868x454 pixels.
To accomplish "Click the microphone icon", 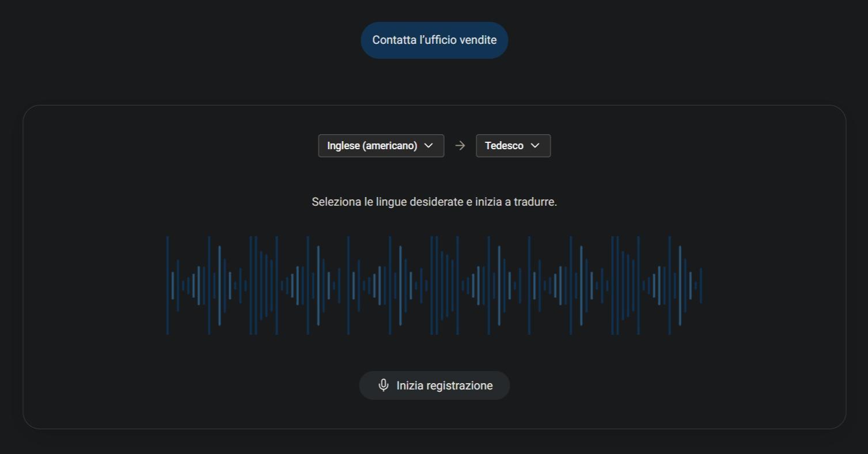I will 384,385.
